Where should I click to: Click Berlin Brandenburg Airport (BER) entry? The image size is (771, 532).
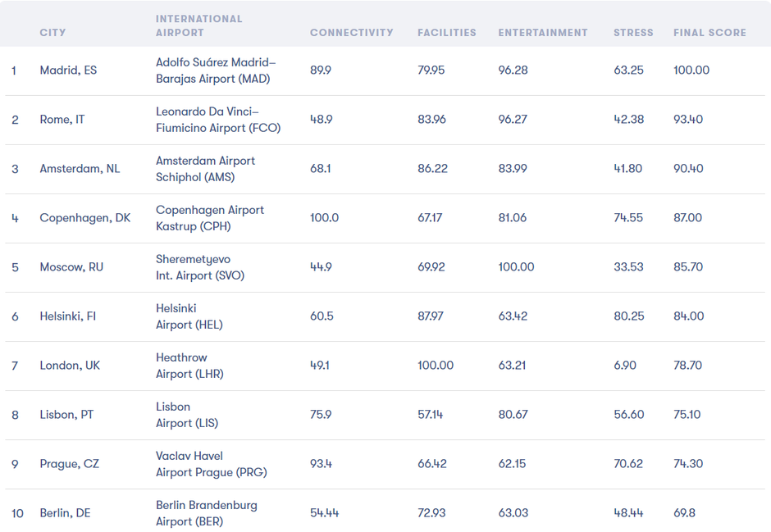click(206, 513)
